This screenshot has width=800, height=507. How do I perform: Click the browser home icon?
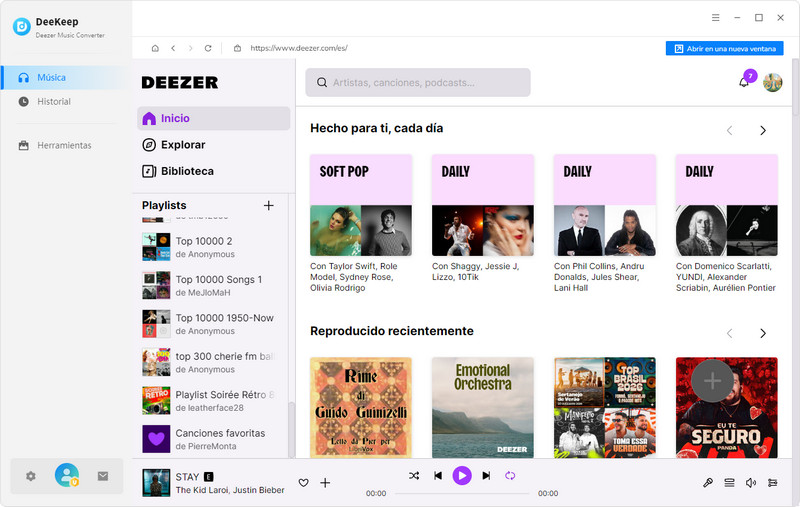tap(155, 48)
